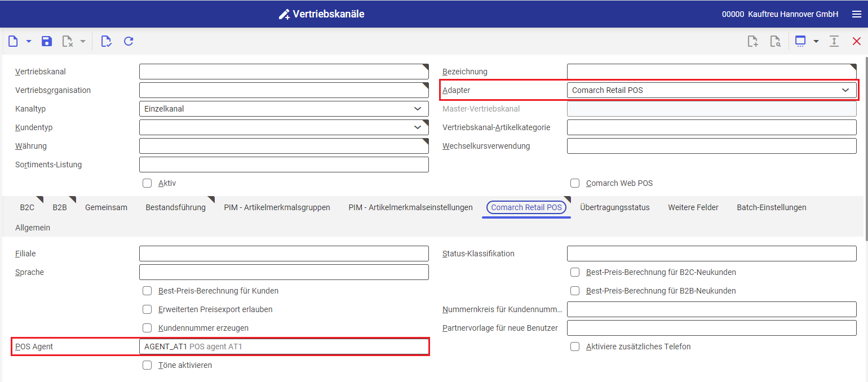Click the Bezeichnung input field
The height and width of the screenshot is (382, 868).
pos(712,72)
